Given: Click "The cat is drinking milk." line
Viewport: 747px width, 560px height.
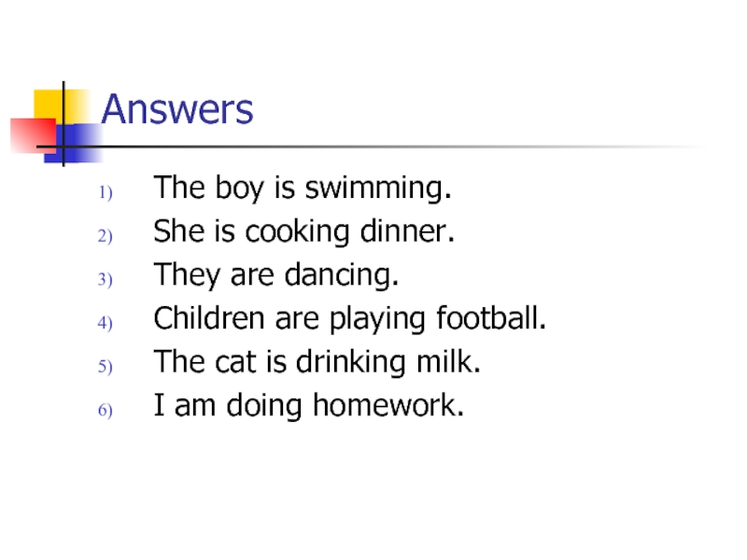Looking at the screenshot, I should tap(317, 363).
